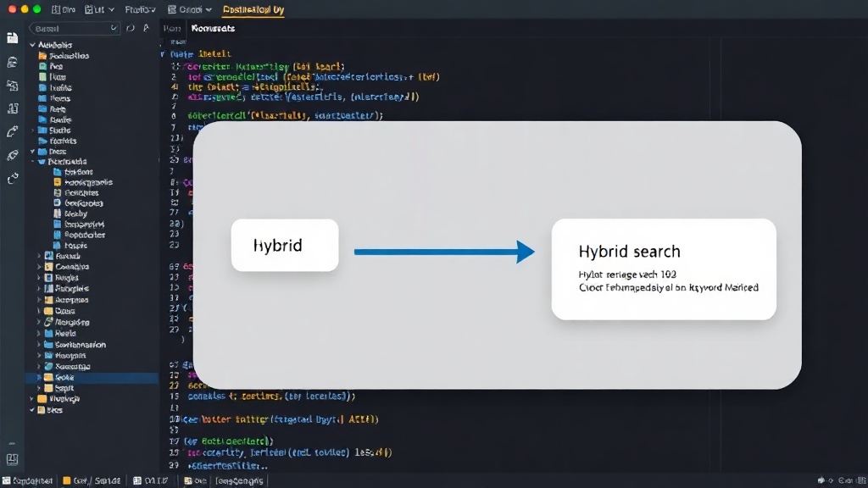
Task: Open the dropdown chevron inside the sidebar search box
Action: (114, 28)
